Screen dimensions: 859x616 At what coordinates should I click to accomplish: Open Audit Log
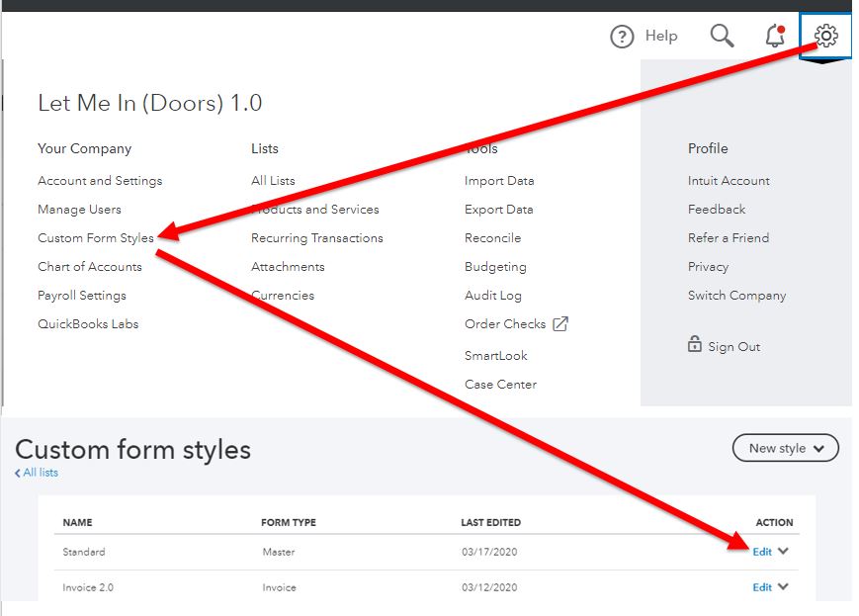coord(493,296)
